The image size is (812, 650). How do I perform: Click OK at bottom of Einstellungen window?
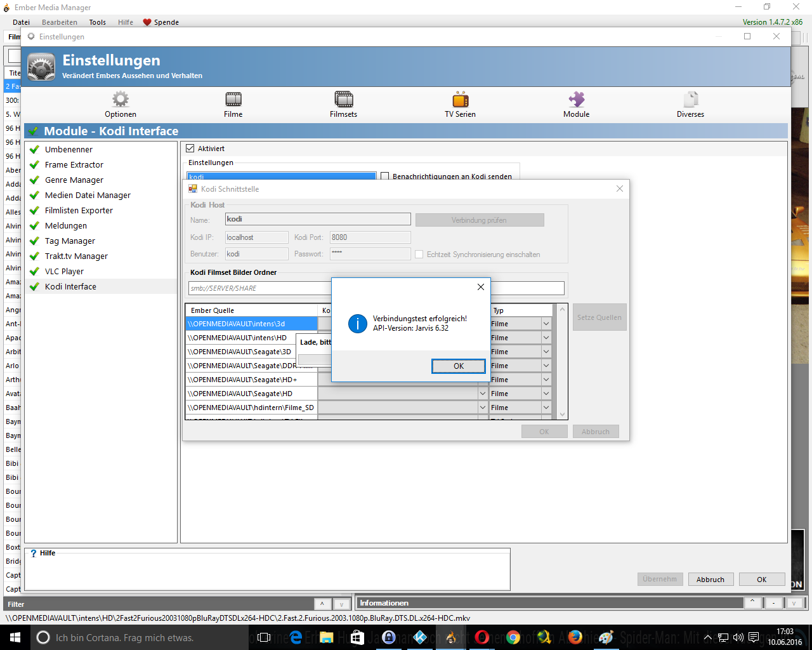(762, 579)
